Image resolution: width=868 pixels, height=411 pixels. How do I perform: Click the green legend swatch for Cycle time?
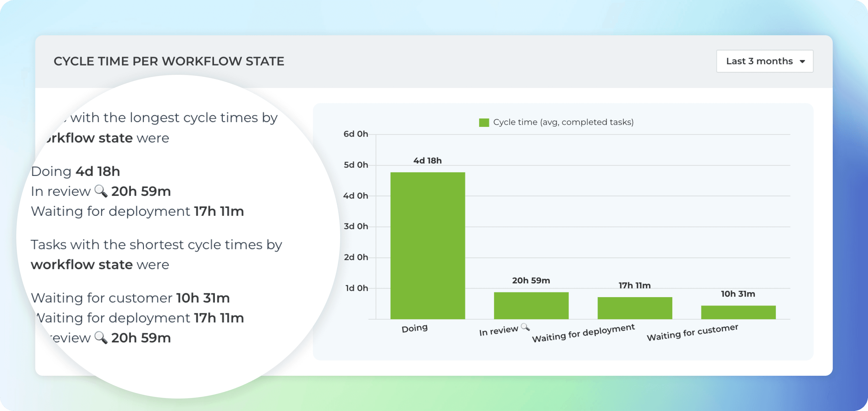(484, 122)
